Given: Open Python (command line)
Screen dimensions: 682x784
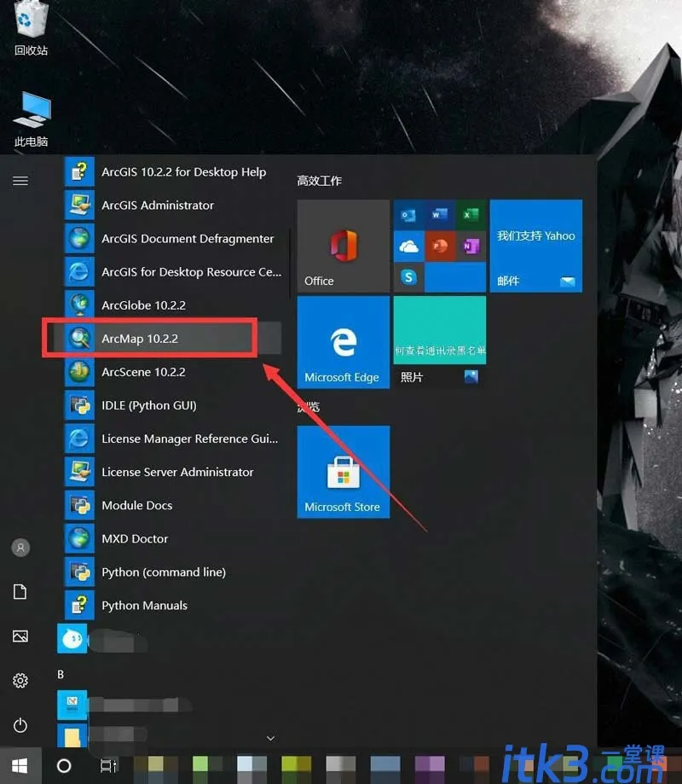Looking at the screenshot, I should (x=172, y=572).
